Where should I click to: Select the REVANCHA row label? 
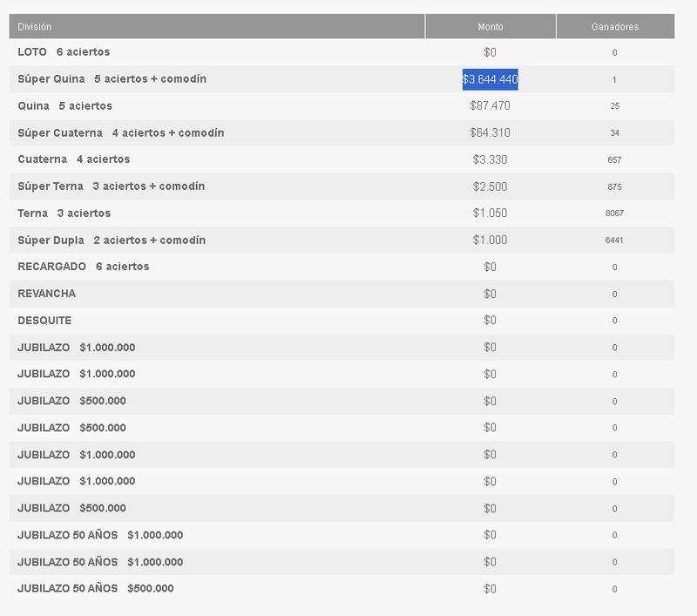[x=46, y=294]
